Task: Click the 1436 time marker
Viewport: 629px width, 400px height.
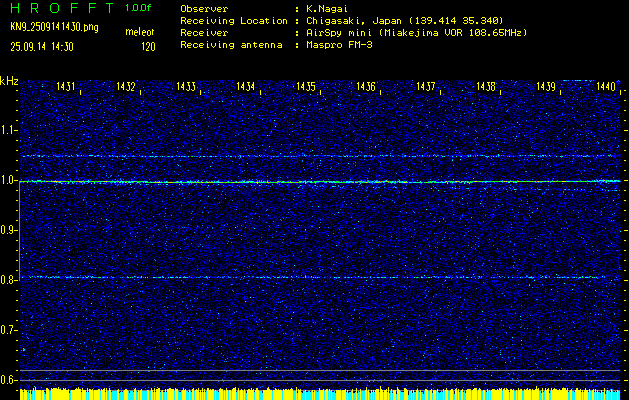Action: click(x=366, y=86)
